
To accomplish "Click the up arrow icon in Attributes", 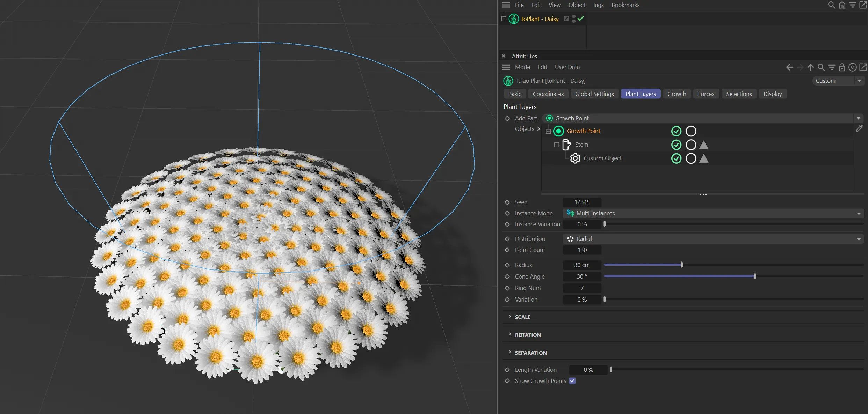I will 811,67.
